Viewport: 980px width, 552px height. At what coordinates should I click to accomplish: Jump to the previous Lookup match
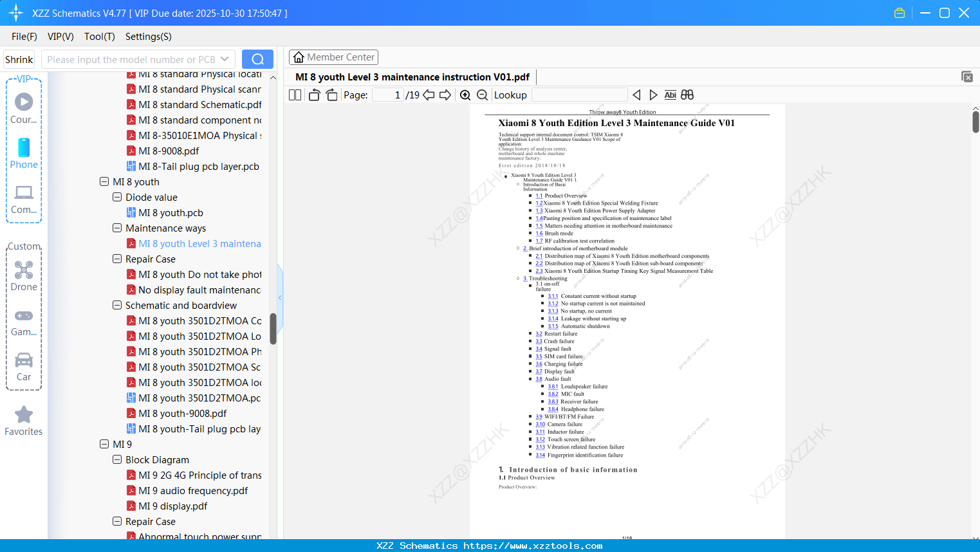[x=636, y=95]
